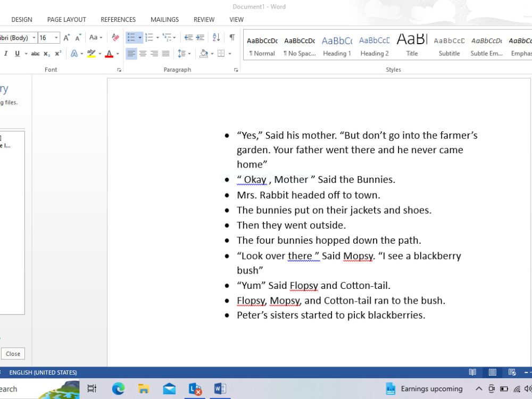Open Borders dropdown arrow
532x399 pixels.
(x=230, y=54)
